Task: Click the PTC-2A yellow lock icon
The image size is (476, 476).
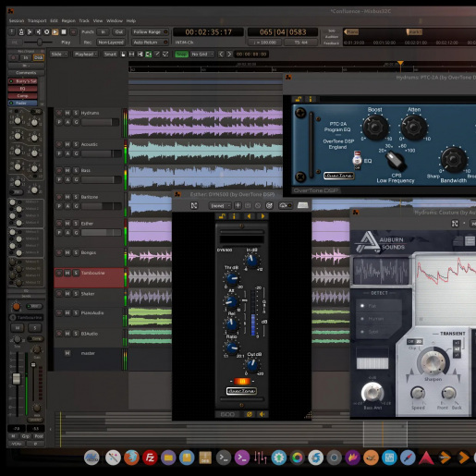Action: (299, 99)
